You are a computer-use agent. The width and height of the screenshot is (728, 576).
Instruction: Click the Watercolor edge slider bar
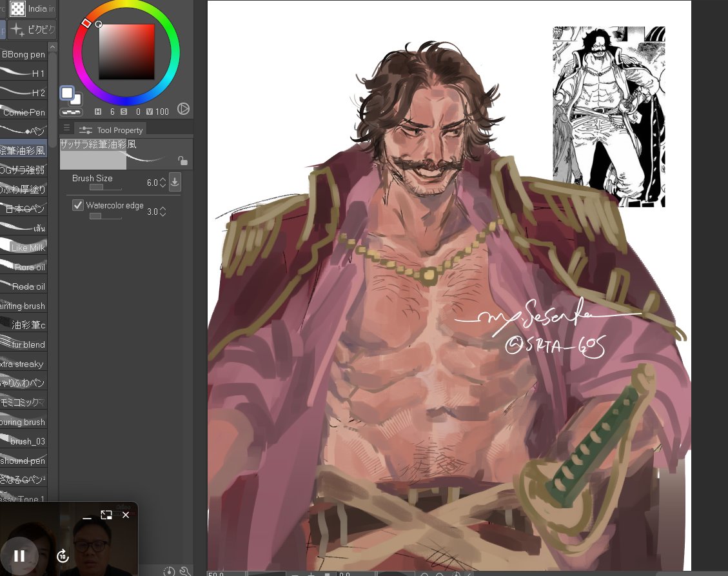coord(105,216)
